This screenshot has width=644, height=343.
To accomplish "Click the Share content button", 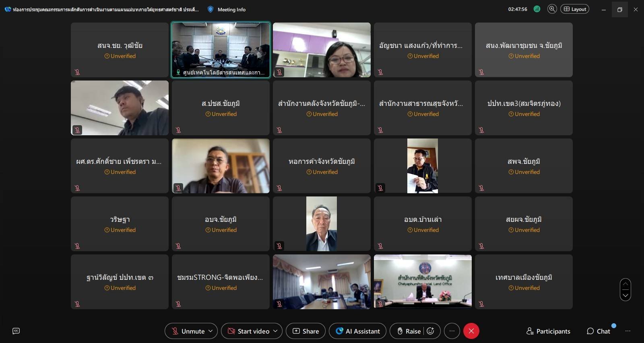I will click(305, 331).
